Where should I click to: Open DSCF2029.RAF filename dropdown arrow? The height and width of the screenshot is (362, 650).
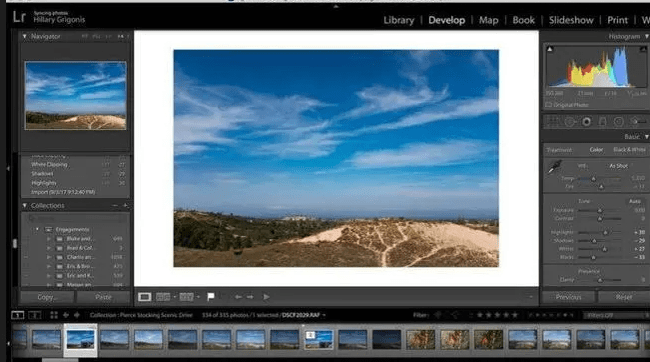pyautogui.click(x=324, y=315)
